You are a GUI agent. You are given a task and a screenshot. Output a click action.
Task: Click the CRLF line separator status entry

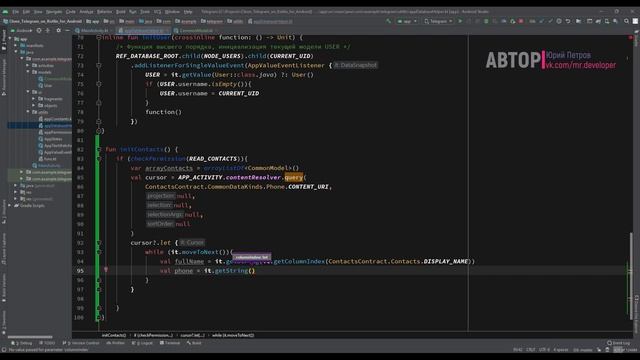(531, 350)
